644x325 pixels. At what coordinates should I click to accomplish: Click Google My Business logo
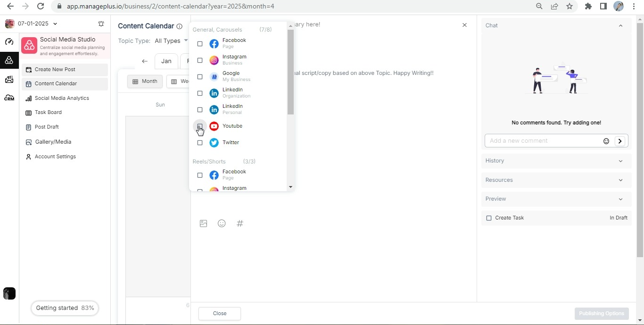pyautogui.click(x=214, y=77)
